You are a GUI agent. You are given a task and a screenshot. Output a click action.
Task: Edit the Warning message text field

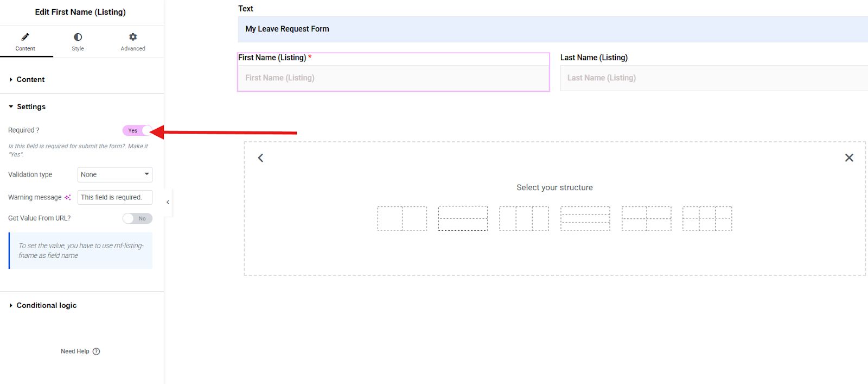point(115,197)
